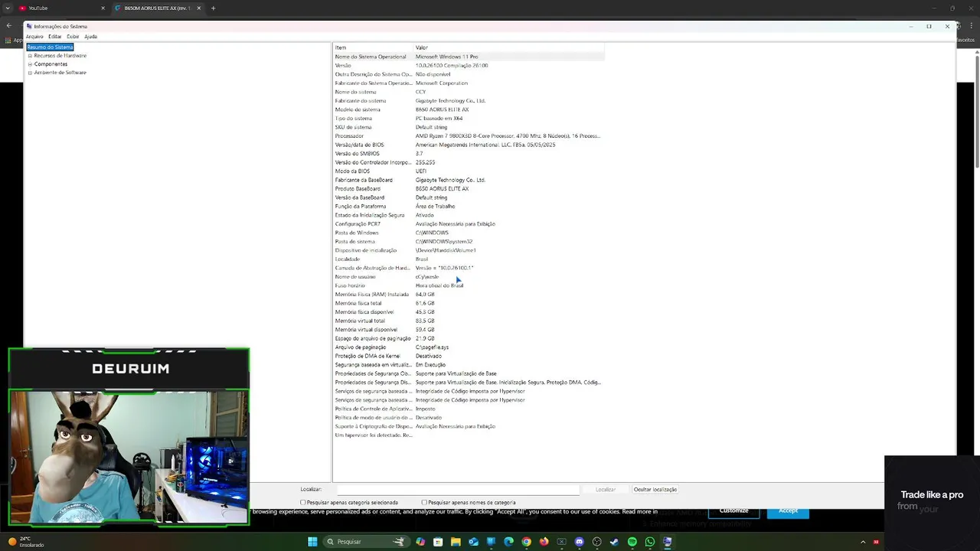This screenshot has height=551, width=980.
Task: Open the Editar menu
Action: (x=55, y=37)
